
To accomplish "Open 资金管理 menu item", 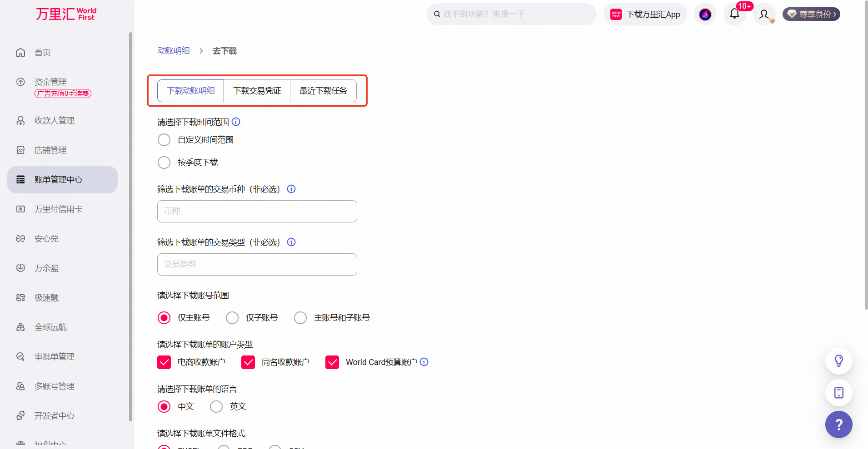I will [x=50, y=82].
